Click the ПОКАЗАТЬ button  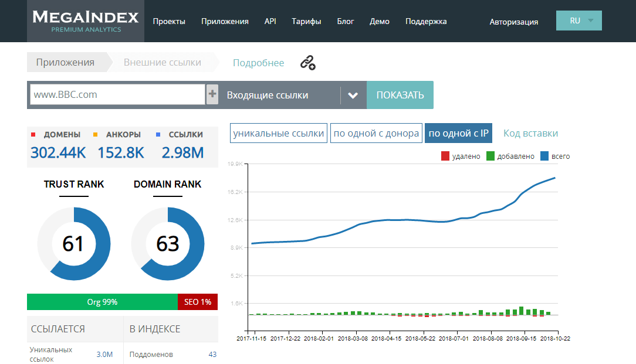coord(400,95)
